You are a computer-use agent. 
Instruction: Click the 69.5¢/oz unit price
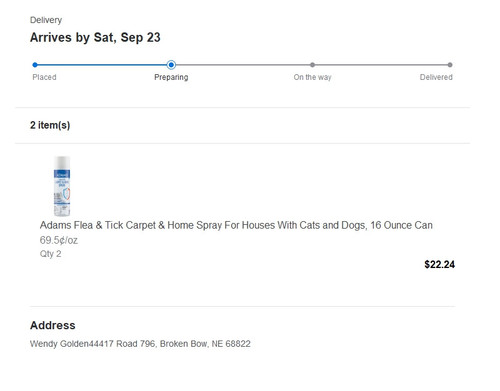pos(59,240)
